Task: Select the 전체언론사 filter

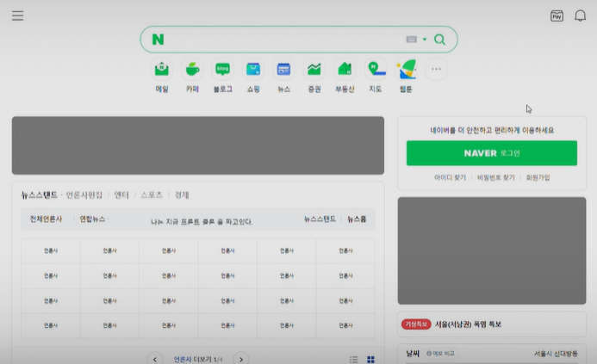Action: [x=46, y=219]
